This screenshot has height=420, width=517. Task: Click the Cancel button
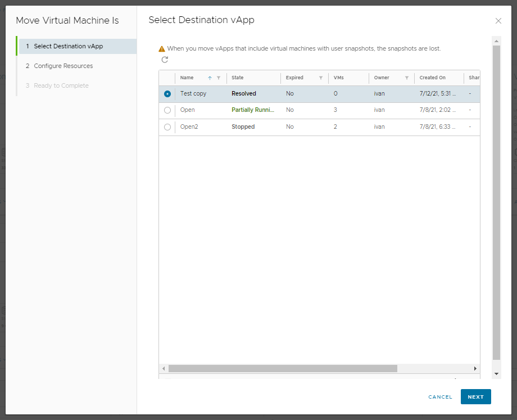[440, 397]
